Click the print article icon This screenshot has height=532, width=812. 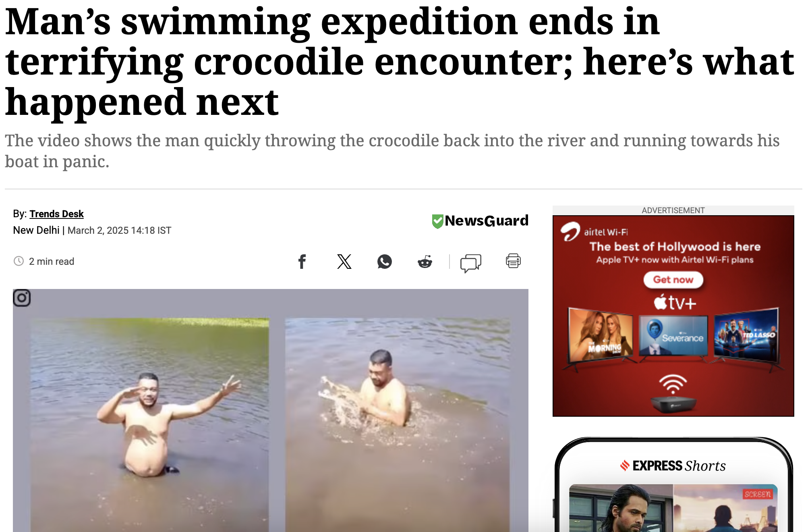(513, 261)
